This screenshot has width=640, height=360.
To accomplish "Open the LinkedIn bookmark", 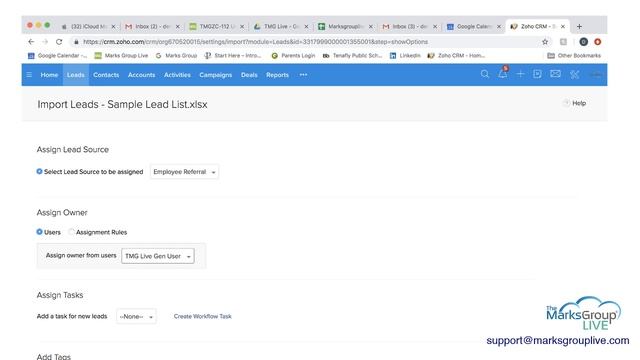I will [405, 56].
